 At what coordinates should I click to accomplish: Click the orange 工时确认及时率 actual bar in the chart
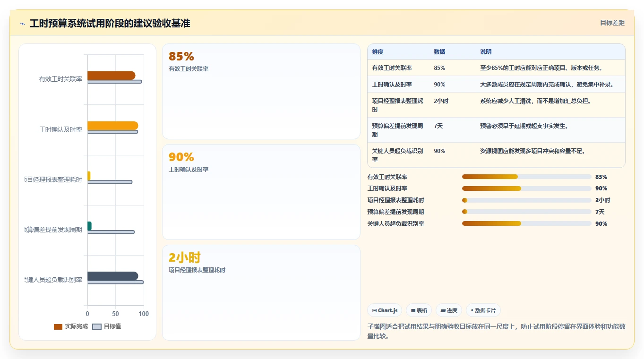click(x=112, y=126)
